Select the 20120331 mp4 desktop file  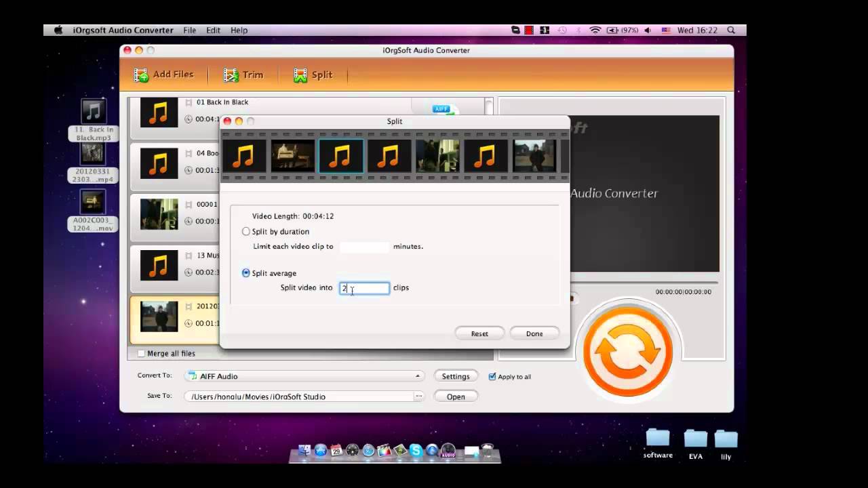point(93,163)
